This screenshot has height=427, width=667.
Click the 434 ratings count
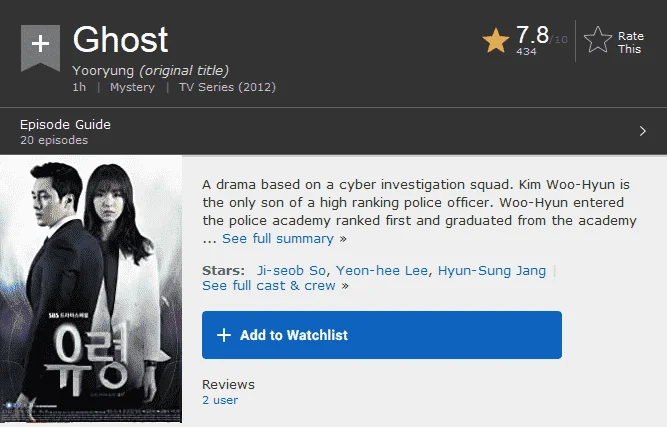(526, 51)
